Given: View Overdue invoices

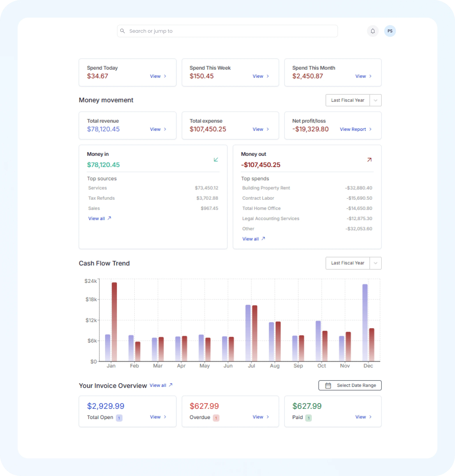Looking at the screenshot, I should [x=261, y=417].
